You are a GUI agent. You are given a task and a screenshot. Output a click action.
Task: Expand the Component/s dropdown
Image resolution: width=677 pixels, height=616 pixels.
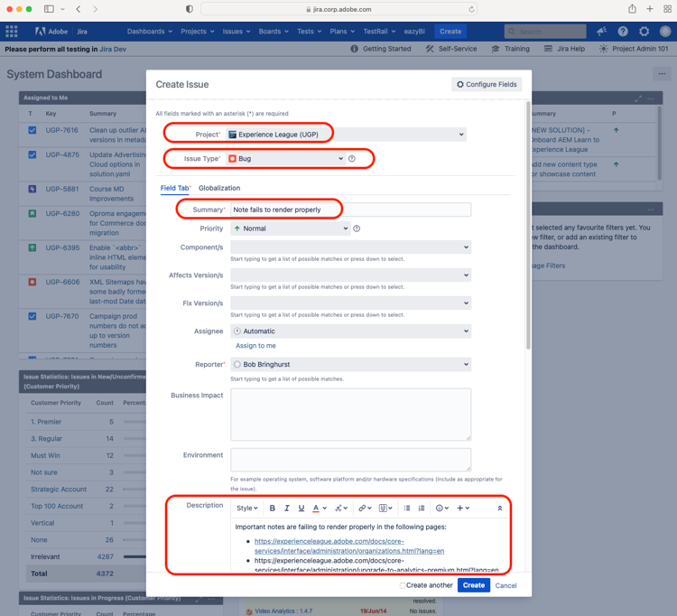click(x=350, y=247)
